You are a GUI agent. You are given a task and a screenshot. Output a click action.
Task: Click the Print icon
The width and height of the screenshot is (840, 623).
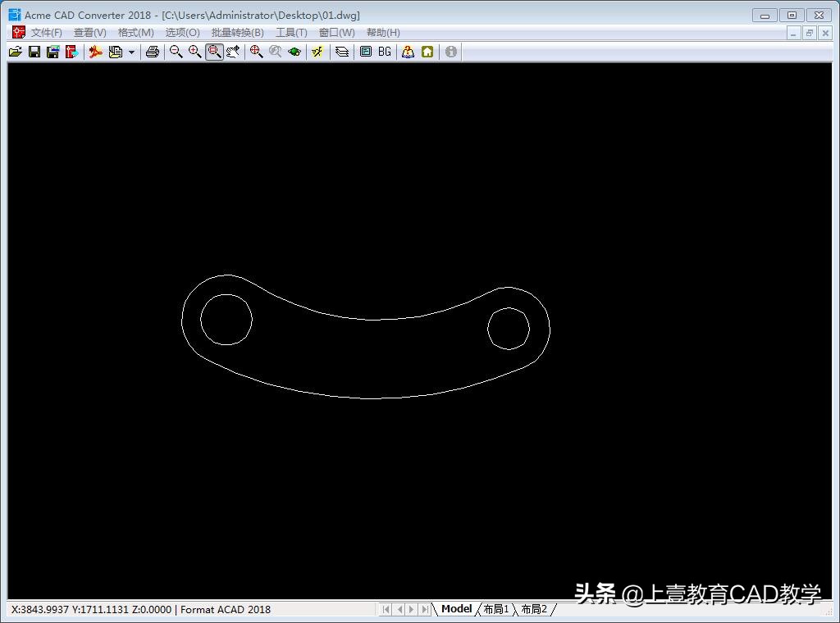[152, 52]
